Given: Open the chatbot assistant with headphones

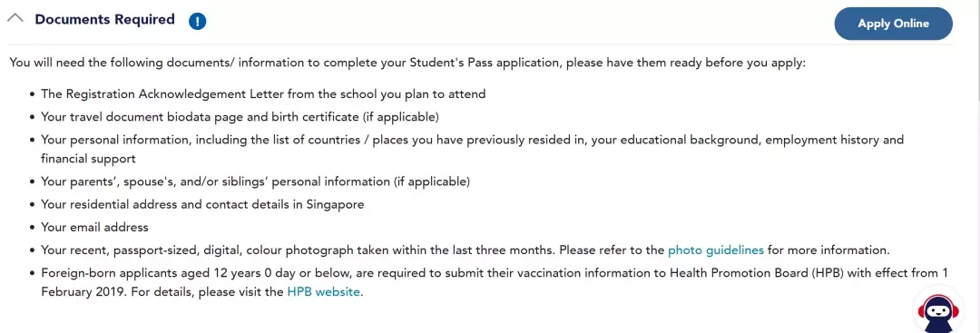Looking at the screenshot, I should [937, 310].
